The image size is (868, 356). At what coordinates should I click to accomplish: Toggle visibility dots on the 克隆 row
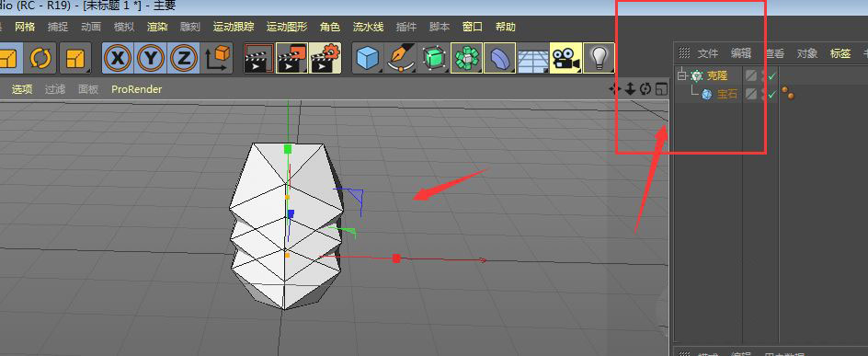coord(763,75)
